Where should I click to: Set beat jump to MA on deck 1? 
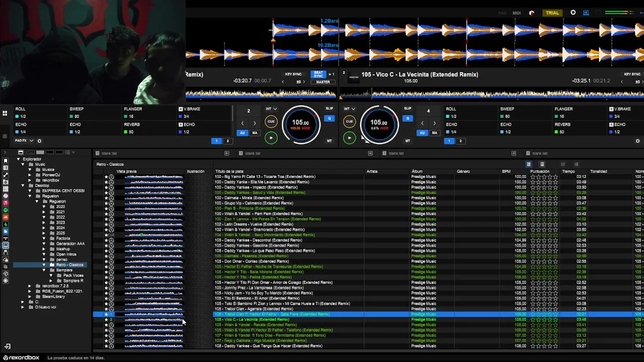point(255,133)
